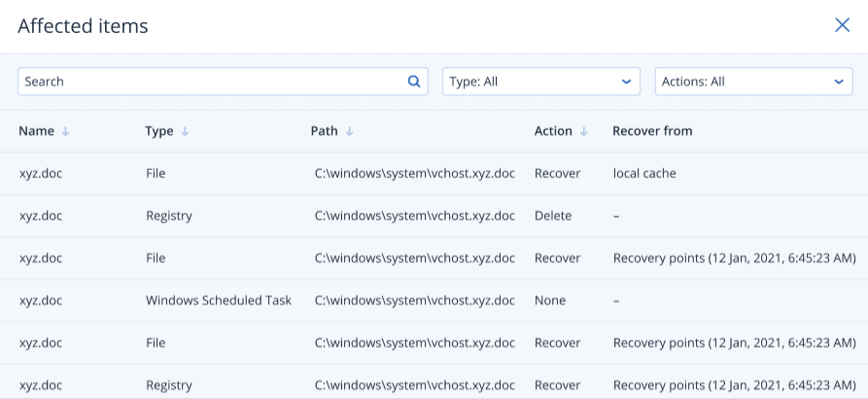Viewport: 868px width, 399px height.
Task: Click the Action column header label
Action: (553, 131)
